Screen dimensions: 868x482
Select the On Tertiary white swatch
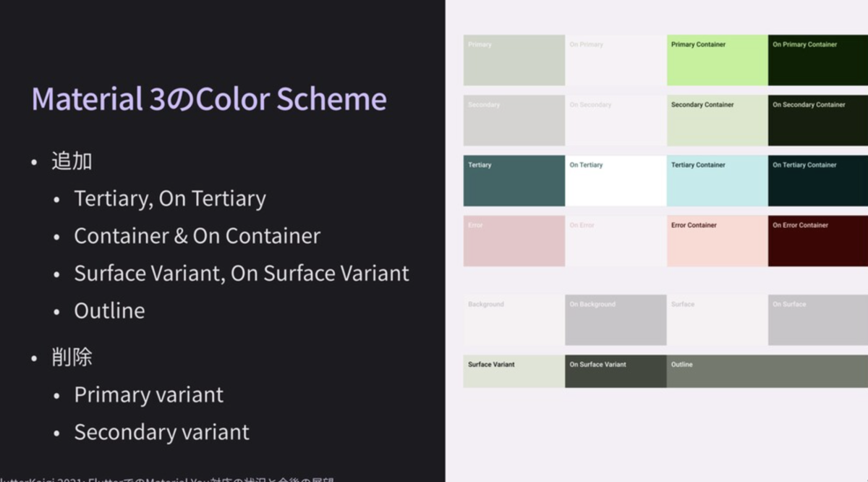point(616,181)
